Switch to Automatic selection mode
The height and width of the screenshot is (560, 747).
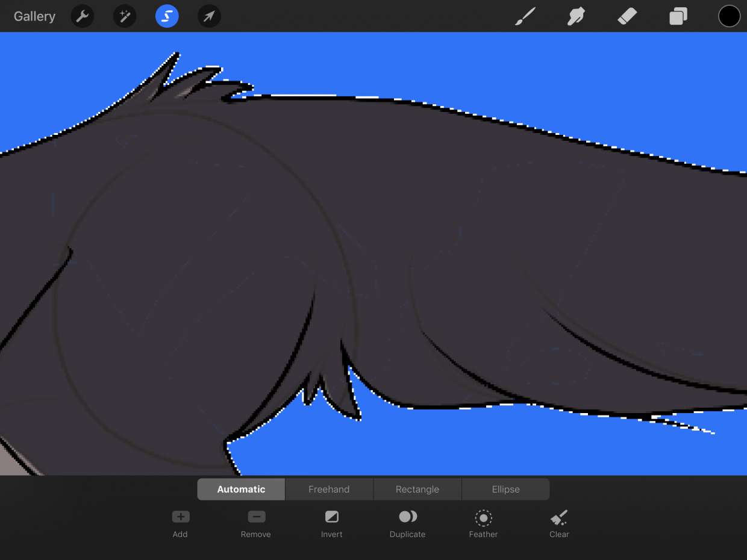pos(241,490)
